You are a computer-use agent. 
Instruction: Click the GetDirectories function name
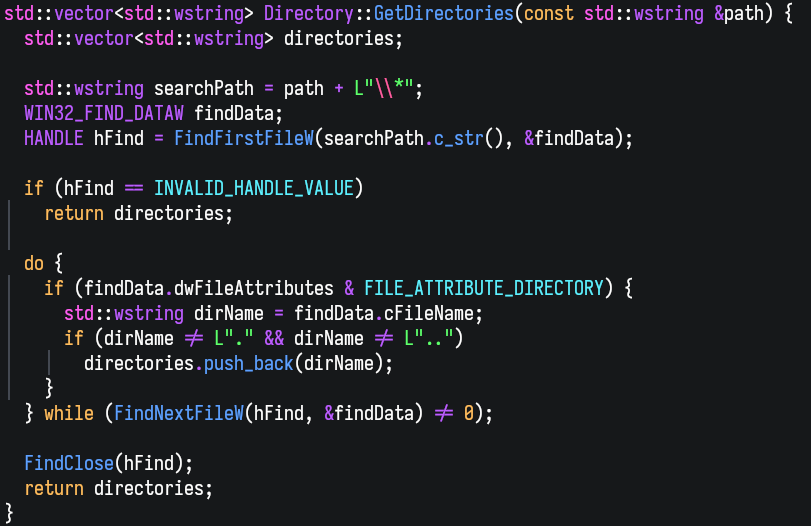(444, 13)
